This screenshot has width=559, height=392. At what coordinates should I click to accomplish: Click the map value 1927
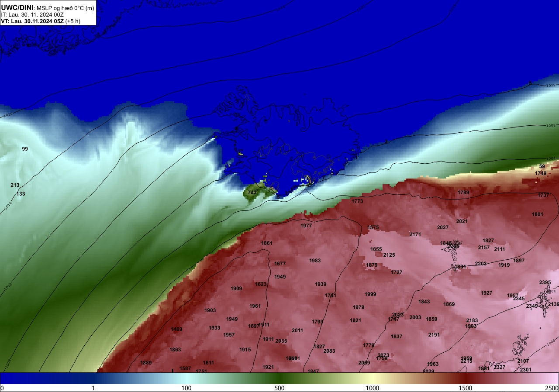coord(487,293)
